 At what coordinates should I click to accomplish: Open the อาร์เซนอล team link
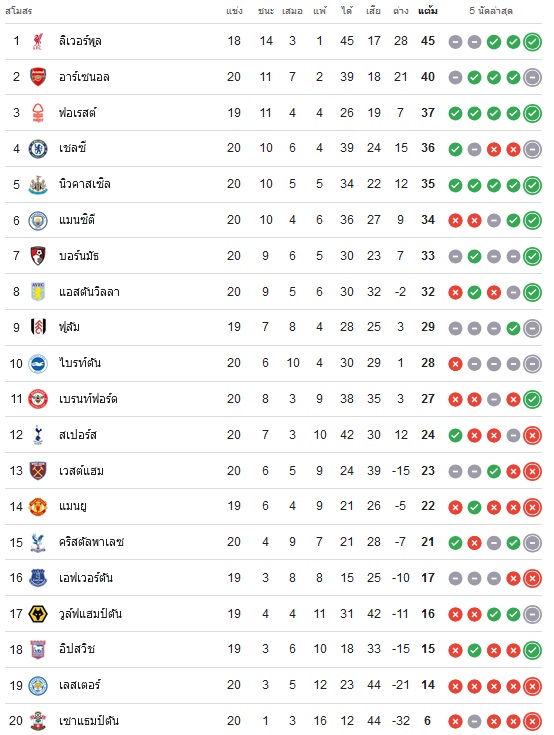(84, 77)
